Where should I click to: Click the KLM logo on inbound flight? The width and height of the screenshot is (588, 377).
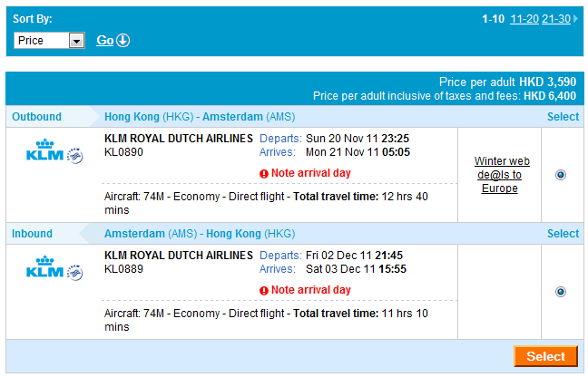click(x=45, y=267)
